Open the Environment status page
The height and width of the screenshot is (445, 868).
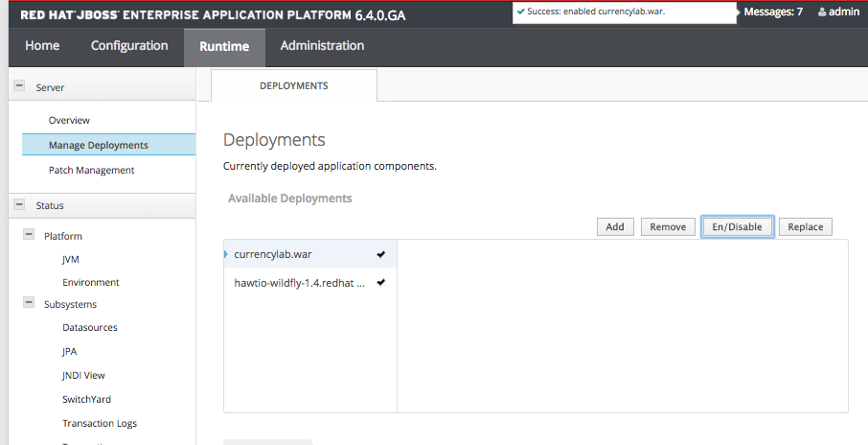coord(91,282)
